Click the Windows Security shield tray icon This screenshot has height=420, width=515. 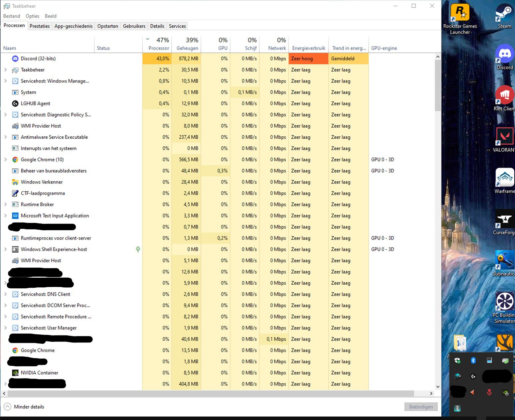tap(457, 360)
